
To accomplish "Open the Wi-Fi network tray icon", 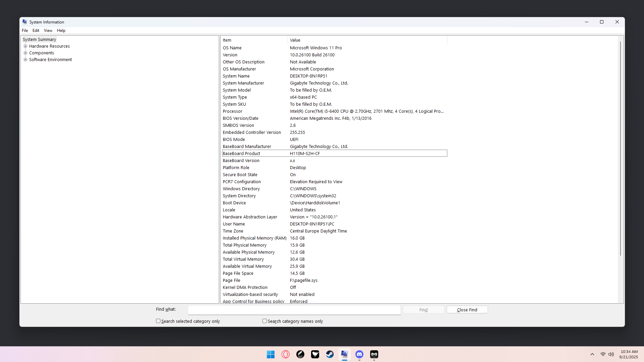I will [x=603, y=354].
